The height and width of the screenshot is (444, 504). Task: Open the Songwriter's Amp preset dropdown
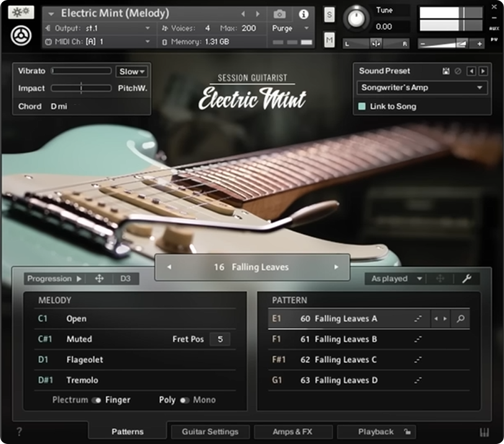pos(422,88)
